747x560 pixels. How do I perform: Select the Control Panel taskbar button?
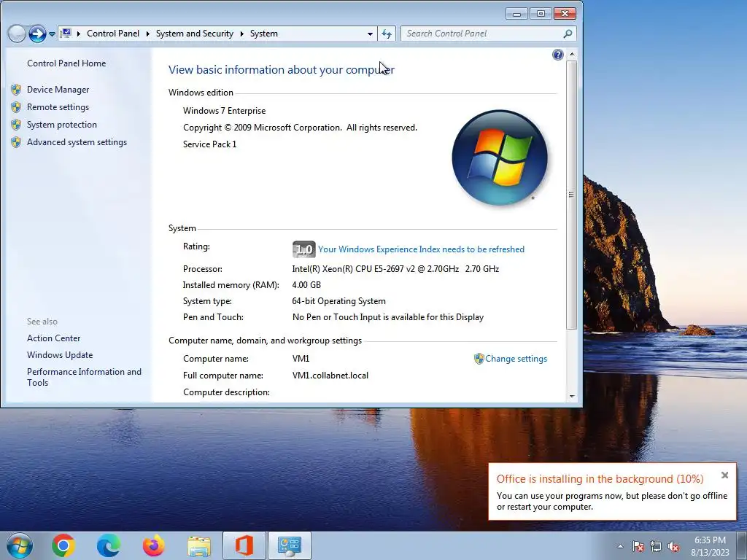tap(290, 545)
